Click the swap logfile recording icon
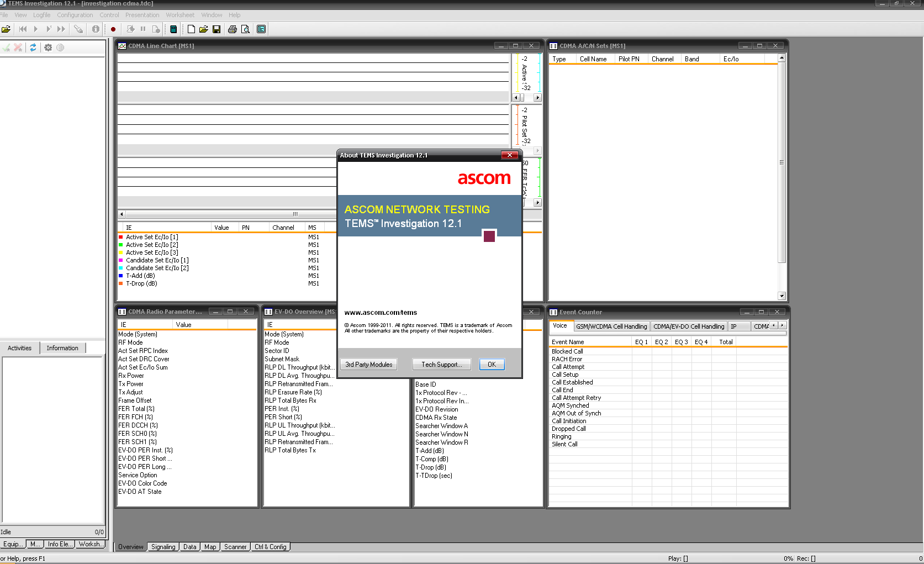The image size is (924, 564). coord(156,29)
